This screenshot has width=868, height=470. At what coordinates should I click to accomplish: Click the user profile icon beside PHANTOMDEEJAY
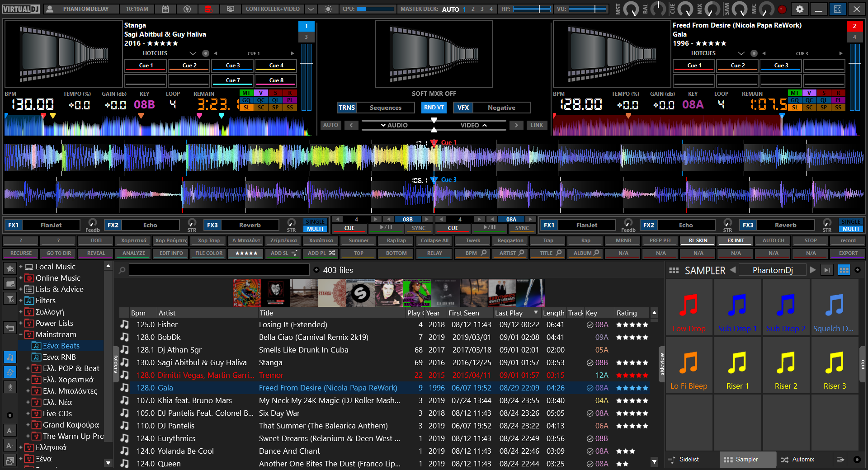[x=50, y=9]
